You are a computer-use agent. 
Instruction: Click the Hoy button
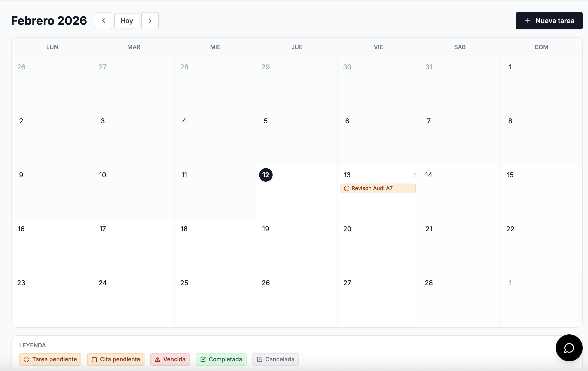pyautogui.click(x=127, y=21)
